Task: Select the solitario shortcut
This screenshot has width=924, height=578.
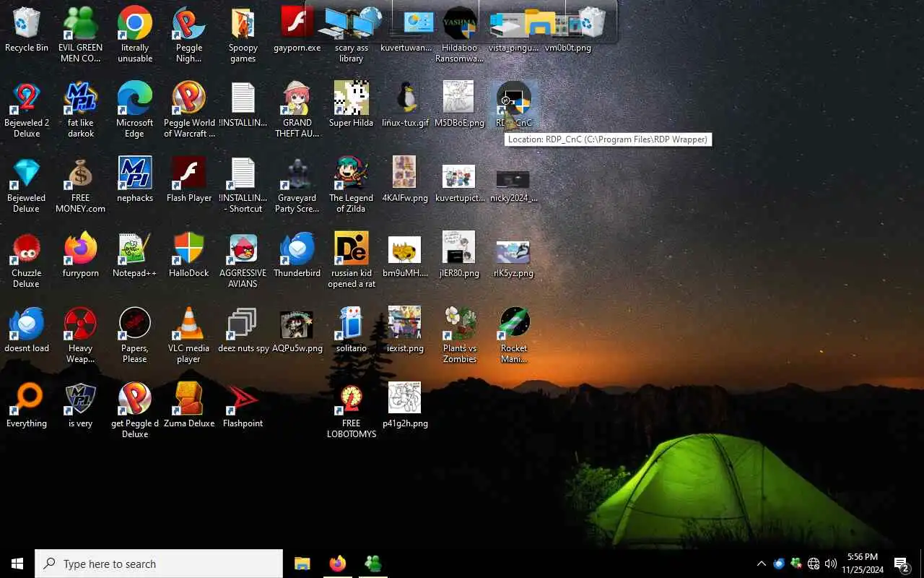Action: click(x=352, y=329)
